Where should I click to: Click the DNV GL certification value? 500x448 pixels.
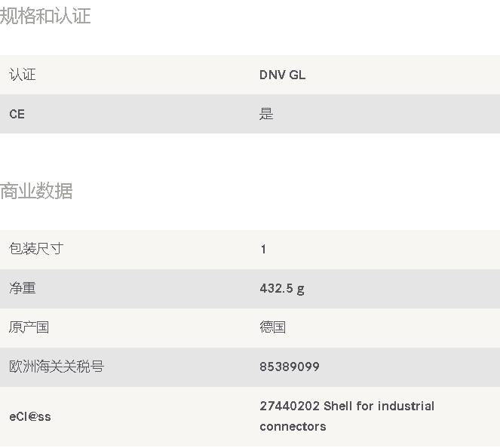283,75
